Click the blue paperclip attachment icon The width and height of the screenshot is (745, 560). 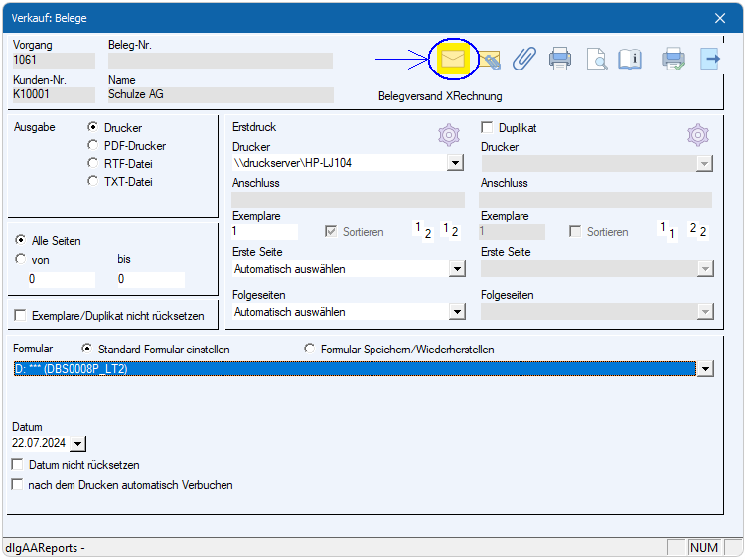pyautogui.click(x=523, y=60)
